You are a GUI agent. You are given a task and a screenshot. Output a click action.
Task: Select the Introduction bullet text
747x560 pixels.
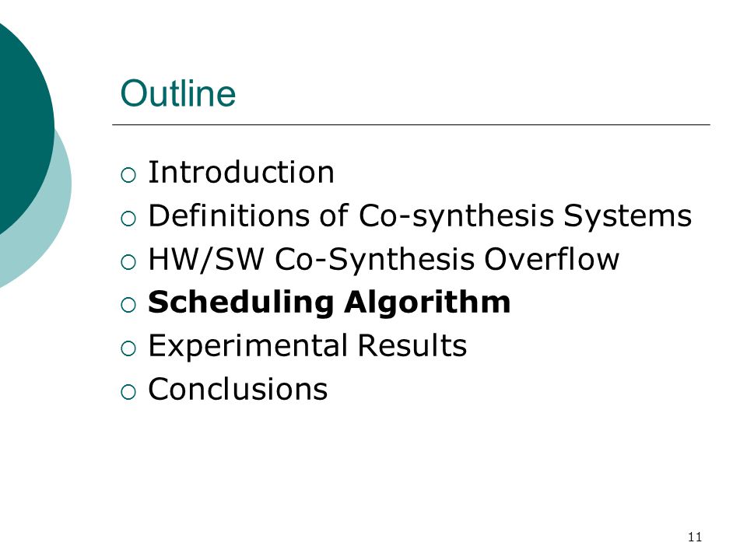pos(241,172)
